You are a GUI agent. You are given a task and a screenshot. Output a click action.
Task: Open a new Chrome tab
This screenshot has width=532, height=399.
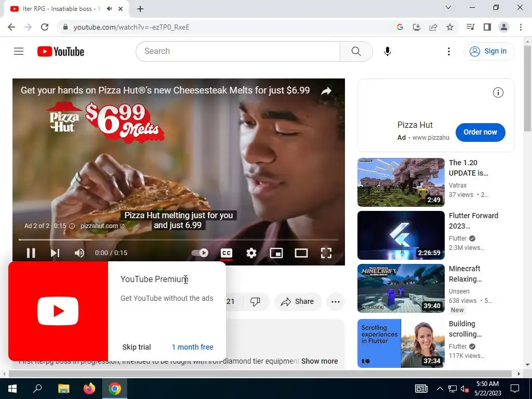[140, 9]
